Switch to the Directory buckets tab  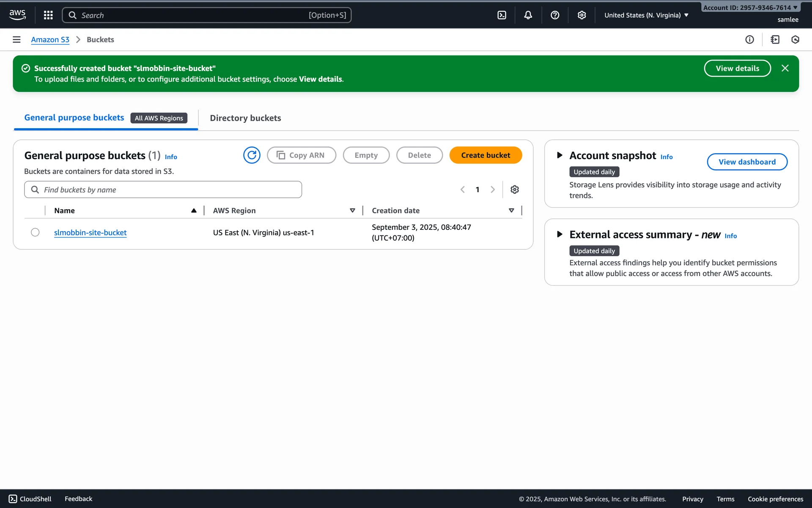pos(245,118)
